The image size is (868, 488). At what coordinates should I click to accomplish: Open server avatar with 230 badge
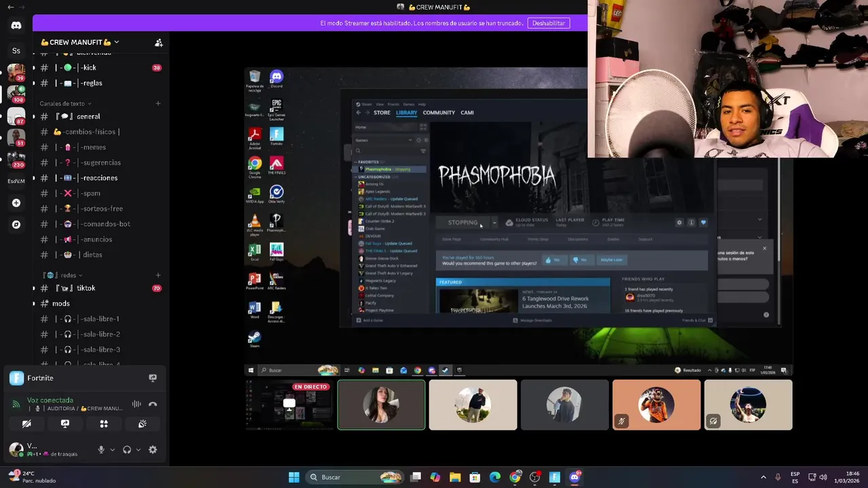[x=16, y=159]
